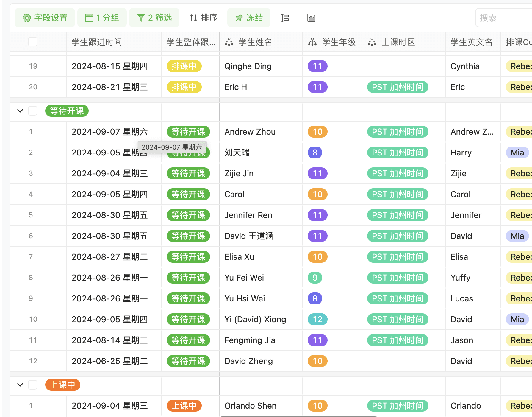532x417 pixels.
Task: Select the Jennifer Ren name cell
Action: coord(261,215)
